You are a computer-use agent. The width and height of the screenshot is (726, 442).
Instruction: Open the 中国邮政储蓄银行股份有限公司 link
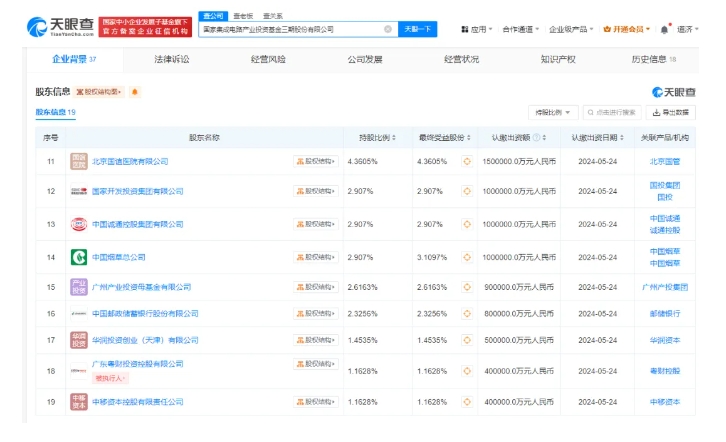[x=145, y=313]
